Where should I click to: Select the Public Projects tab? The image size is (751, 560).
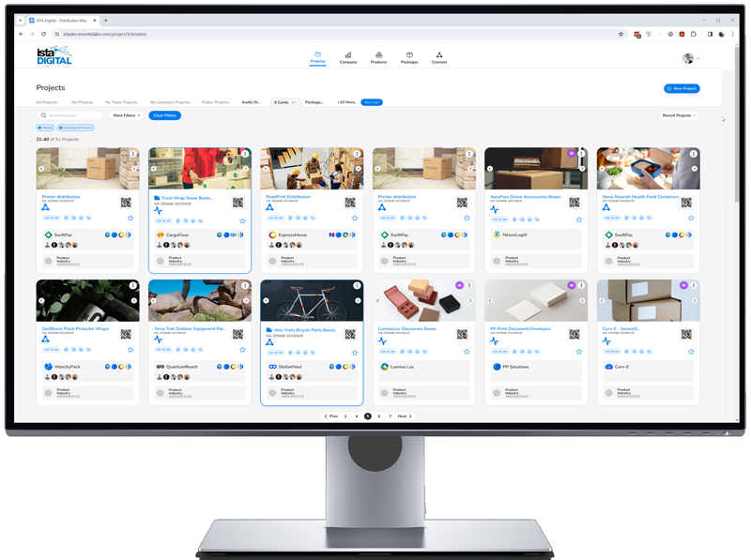click(215, 102)
